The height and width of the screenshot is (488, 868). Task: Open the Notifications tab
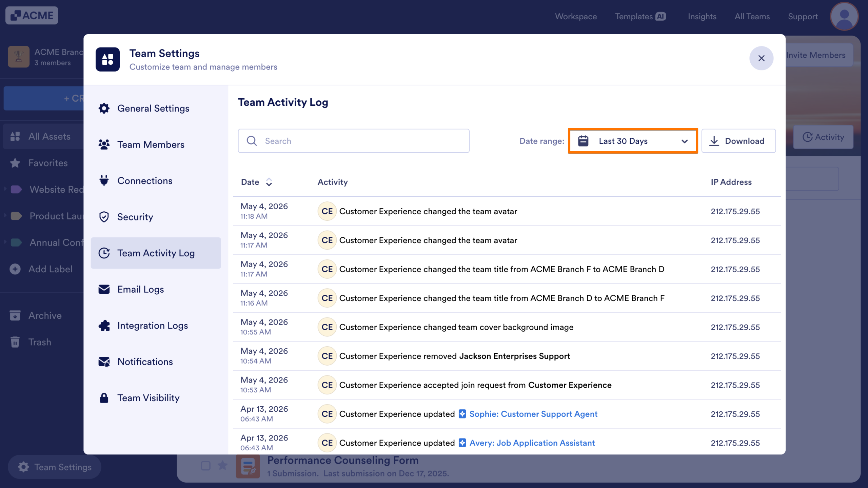[x=156, y=362]
